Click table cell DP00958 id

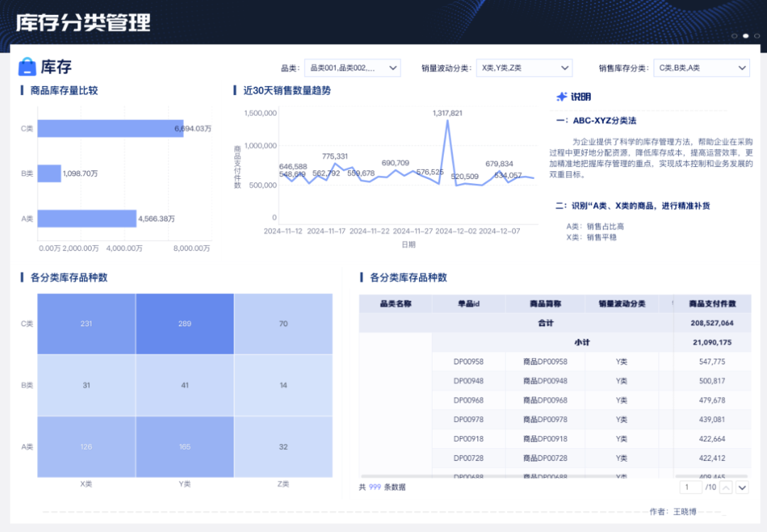click(469, 362)
